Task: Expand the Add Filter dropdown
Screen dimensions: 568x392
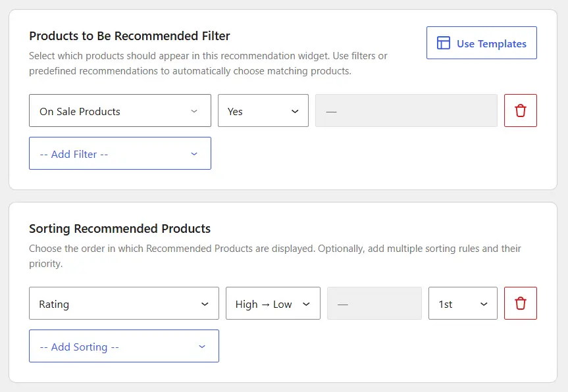Action: [x=120, y=153]
